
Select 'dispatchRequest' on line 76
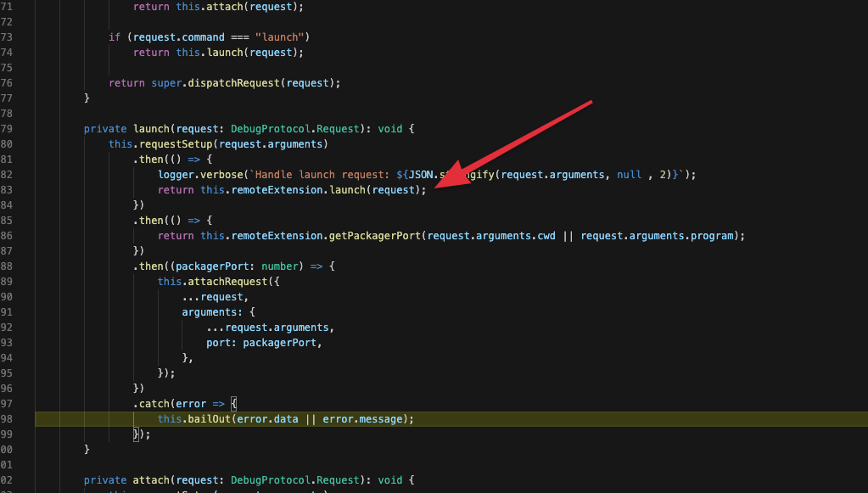click(x=234, y=83)
